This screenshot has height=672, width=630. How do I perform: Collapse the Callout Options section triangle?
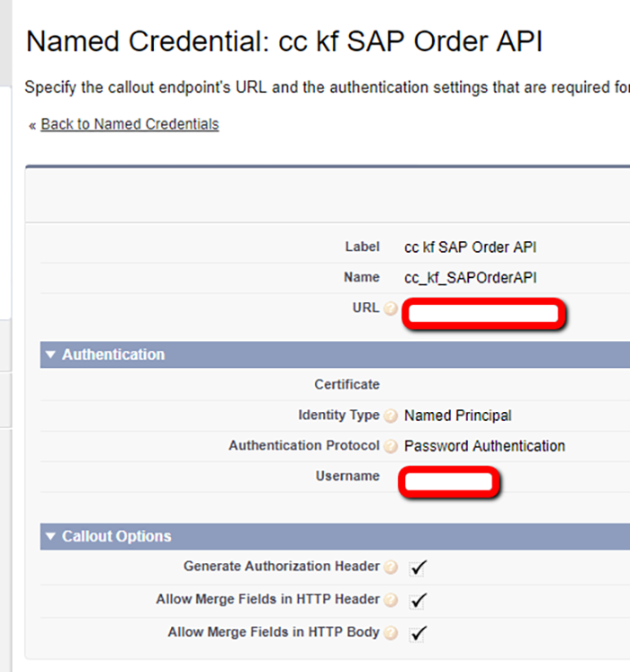pyautogui.click(x=50, y=536)
